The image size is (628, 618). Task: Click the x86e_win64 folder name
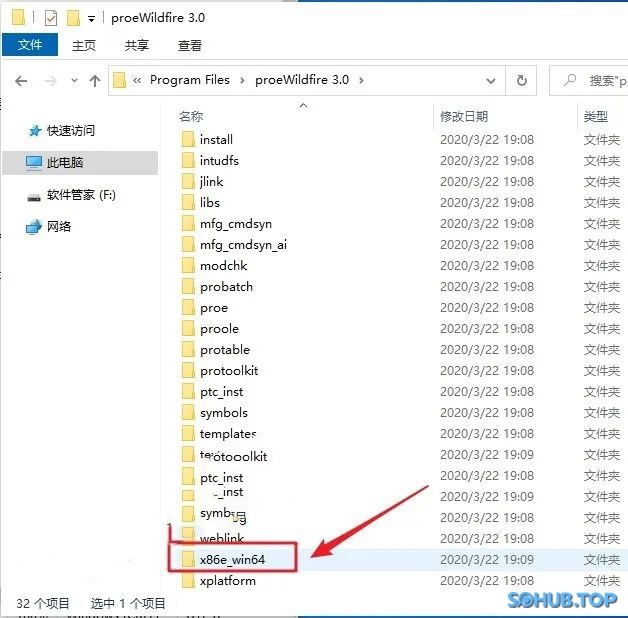pos(232,560)
